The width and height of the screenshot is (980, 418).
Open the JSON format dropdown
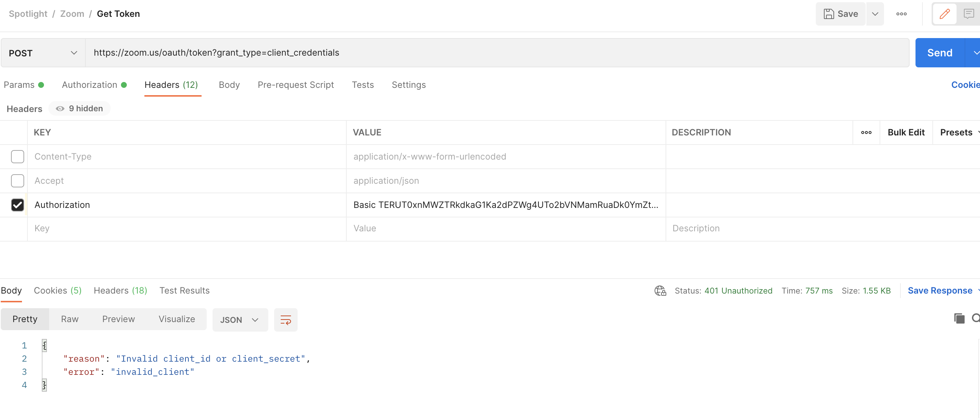click(x=240, y=320)
